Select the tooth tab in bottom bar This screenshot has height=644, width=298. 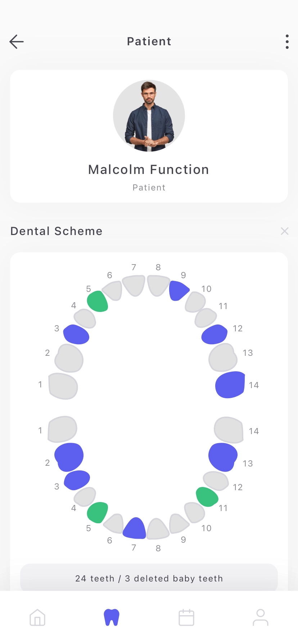(x=112, y=617)
